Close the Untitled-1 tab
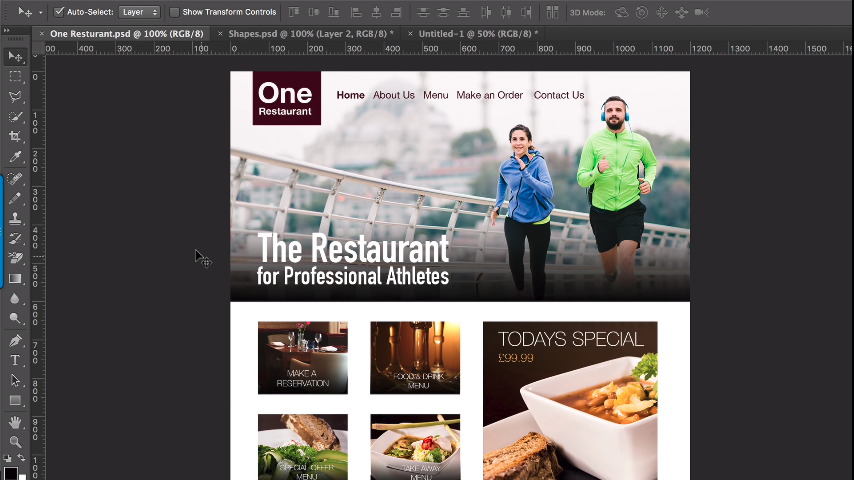Viewport: 854px width, 480px height. (x=410, y=34)
